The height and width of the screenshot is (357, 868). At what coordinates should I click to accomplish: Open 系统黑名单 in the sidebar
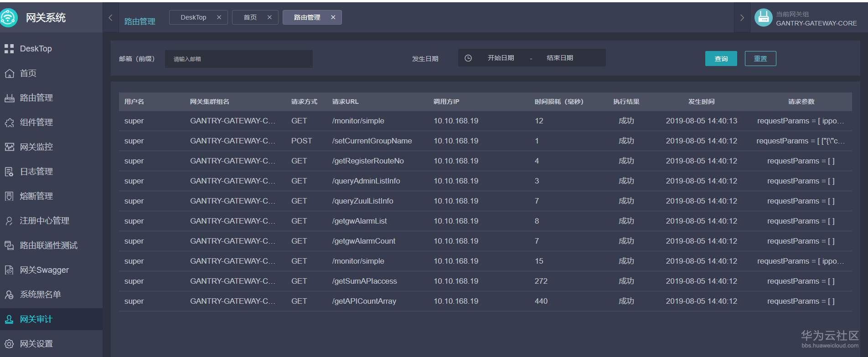(51, 295)
